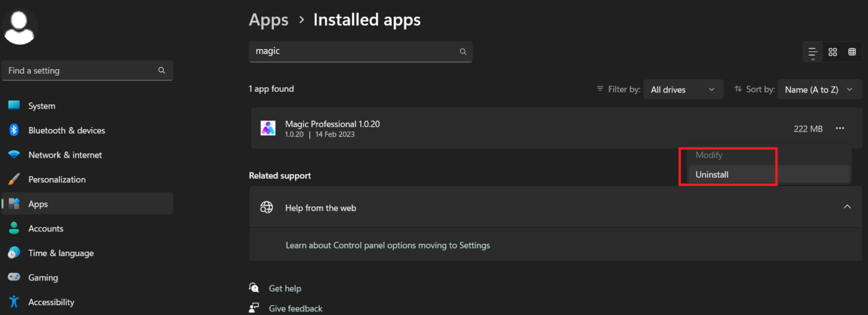Click the Magic Professional app icon

268,128
